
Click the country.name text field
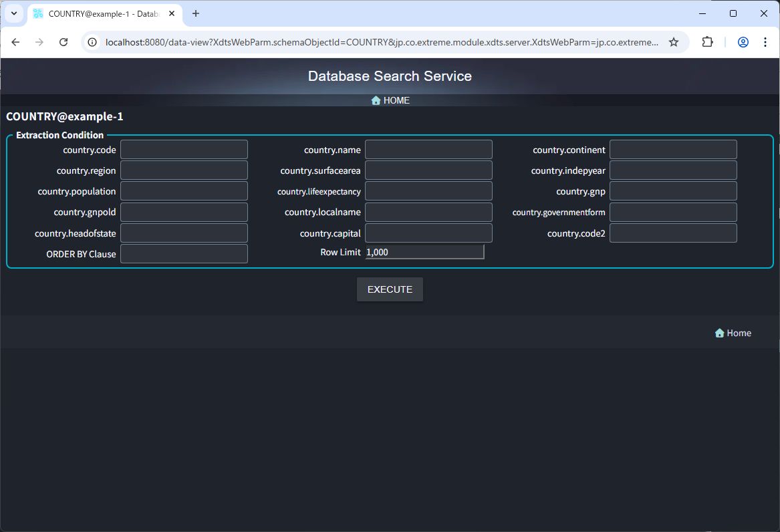coord(428,150)
